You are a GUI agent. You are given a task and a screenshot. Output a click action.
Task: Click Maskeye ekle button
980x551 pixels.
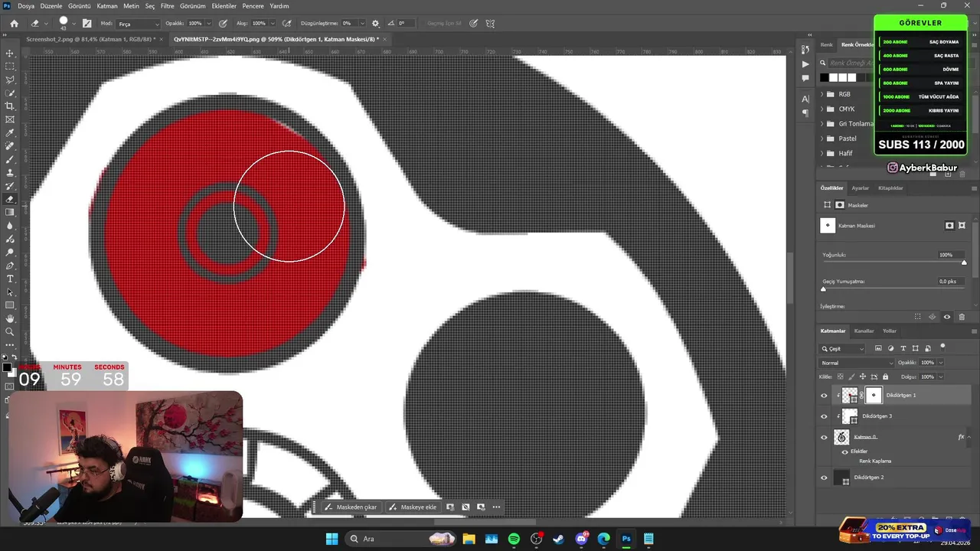pos(412,507)
